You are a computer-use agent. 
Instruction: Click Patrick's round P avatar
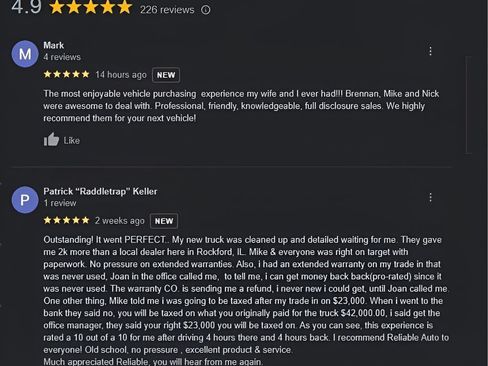tap(25, 200)
